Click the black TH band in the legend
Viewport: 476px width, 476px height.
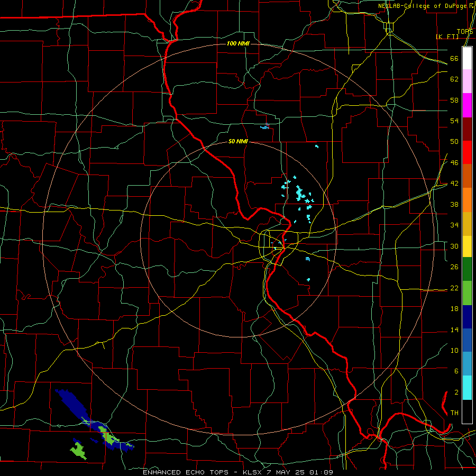pos(467,411)
